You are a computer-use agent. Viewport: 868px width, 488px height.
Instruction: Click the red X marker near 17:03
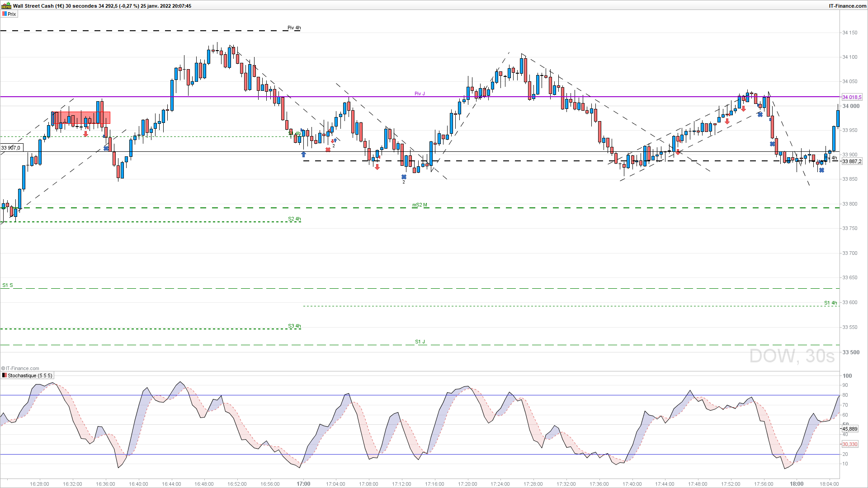click(328, 150)
